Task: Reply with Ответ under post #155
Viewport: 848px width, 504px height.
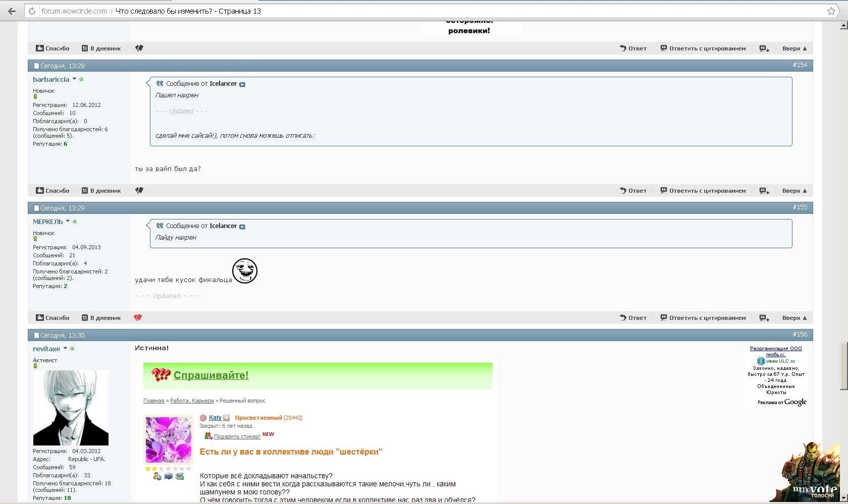Action: coord(633,318)
